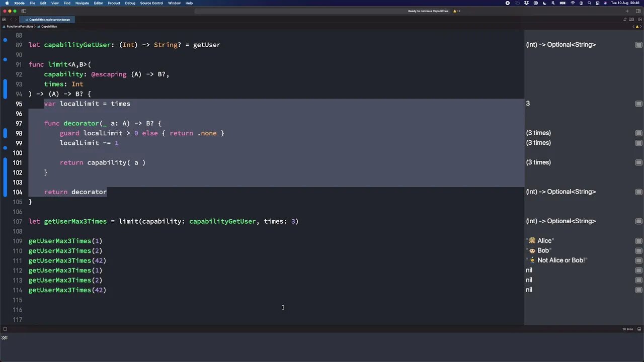Click '(Int) -> Optional<String>' result for line 89

561,45
